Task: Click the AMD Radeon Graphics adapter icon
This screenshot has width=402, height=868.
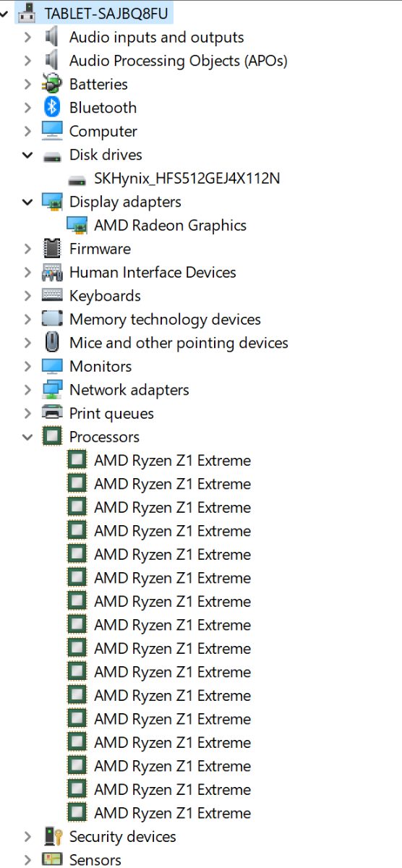Action: 77,226
